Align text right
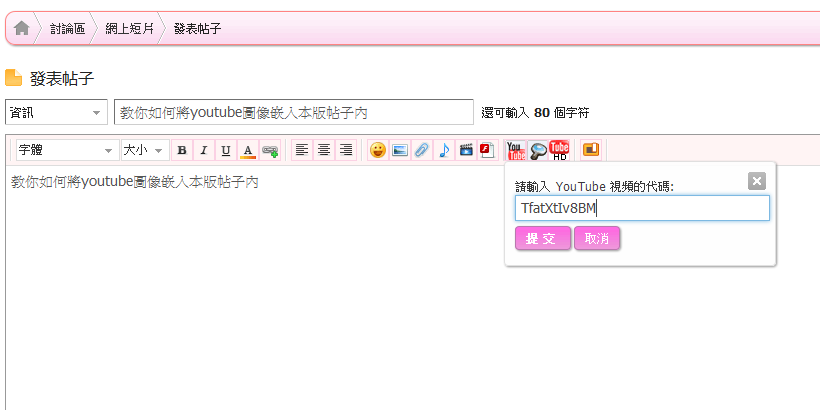 346,151
